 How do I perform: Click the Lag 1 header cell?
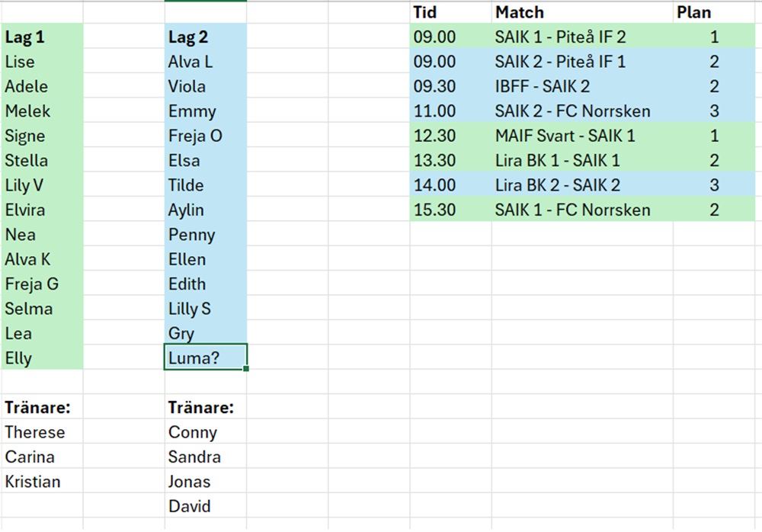point(41,37)
